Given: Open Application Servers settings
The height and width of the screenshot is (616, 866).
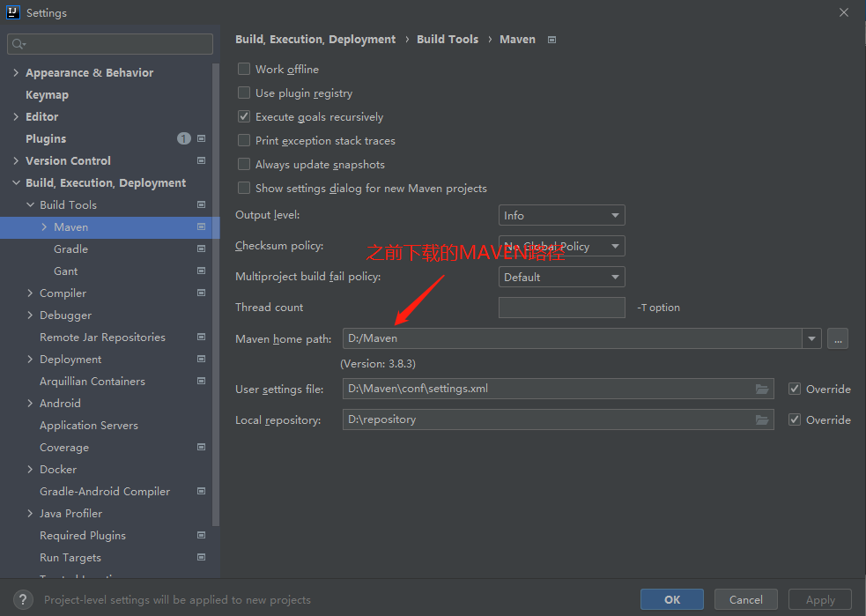Looking at the screenshot, I should point(89,426).
